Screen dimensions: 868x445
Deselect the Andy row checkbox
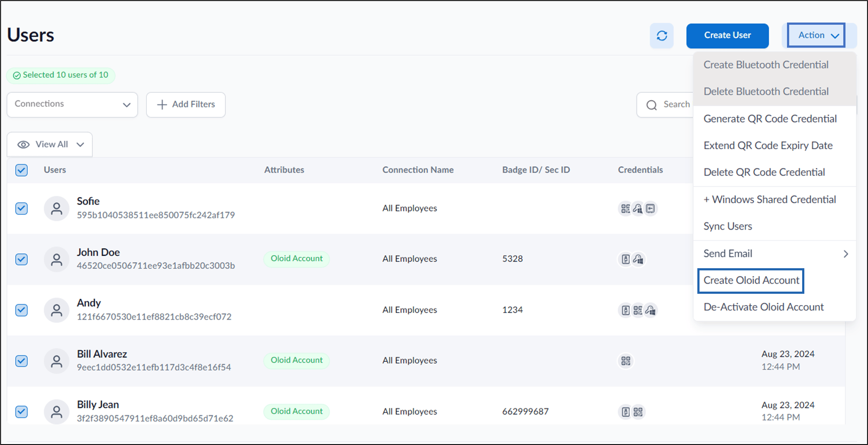pos(22,310)
